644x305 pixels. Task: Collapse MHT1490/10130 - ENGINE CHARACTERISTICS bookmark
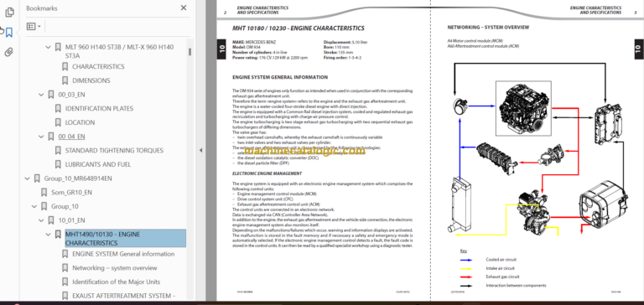click(48, 235)
